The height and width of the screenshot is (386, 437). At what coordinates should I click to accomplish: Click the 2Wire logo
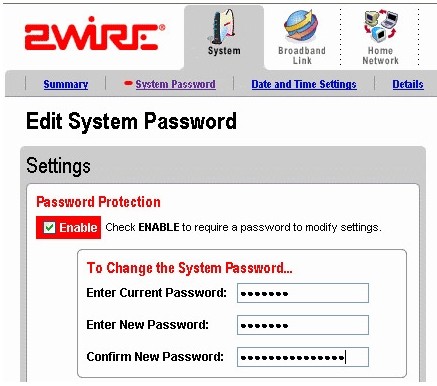coord(95,33)
